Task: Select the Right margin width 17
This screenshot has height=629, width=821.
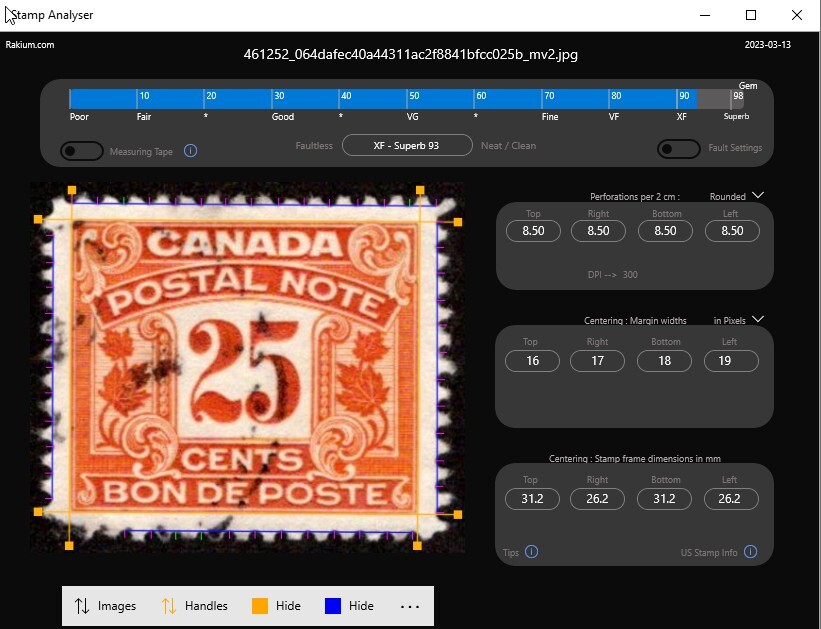Action: pos(597,361)
